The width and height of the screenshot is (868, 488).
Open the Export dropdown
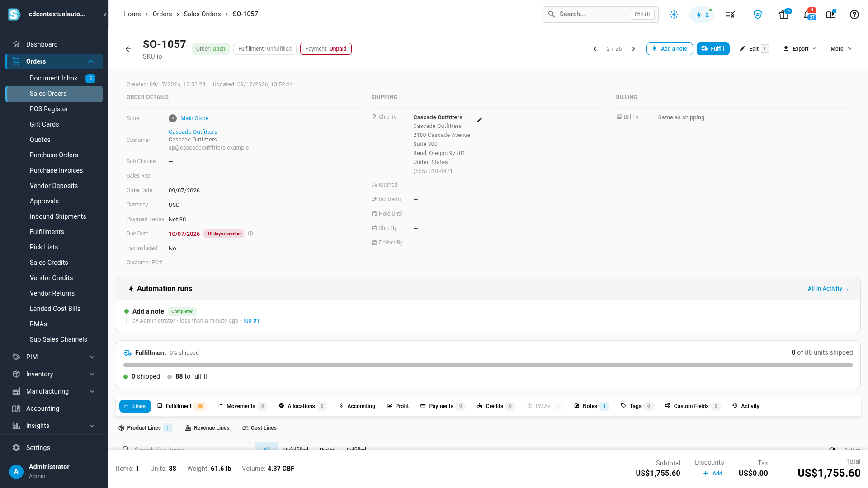(799, 49)
